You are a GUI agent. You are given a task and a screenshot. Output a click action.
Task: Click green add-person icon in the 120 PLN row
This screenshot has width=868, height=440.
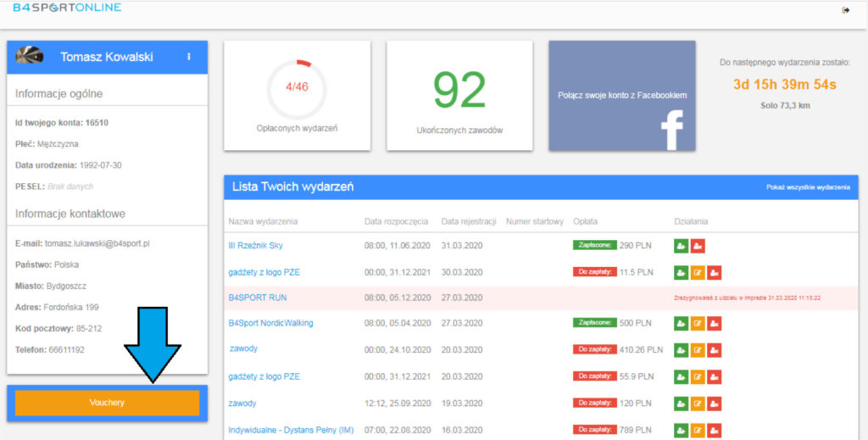(x=681, y=404)
